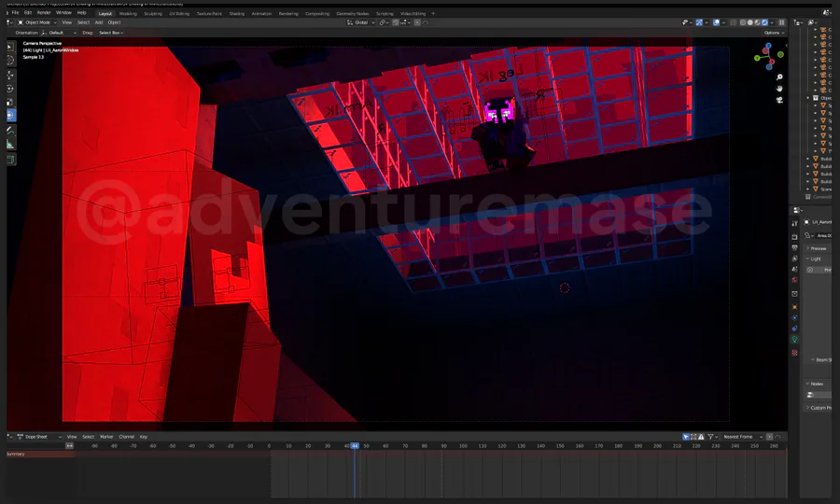Viewport: 840px width, 504px height.
Task: Select the Move tool
Action: click(10, 75)
